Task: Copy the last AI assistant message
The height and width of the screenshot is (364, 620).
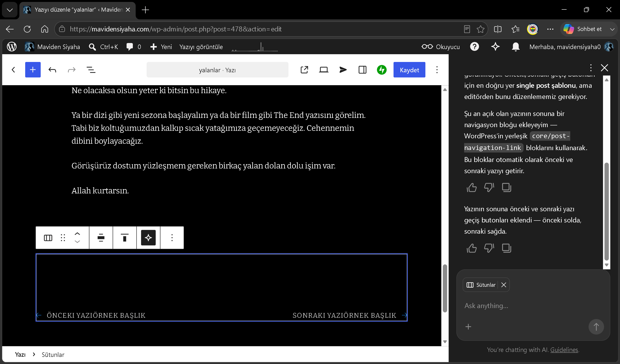Action: pos(506,248)
